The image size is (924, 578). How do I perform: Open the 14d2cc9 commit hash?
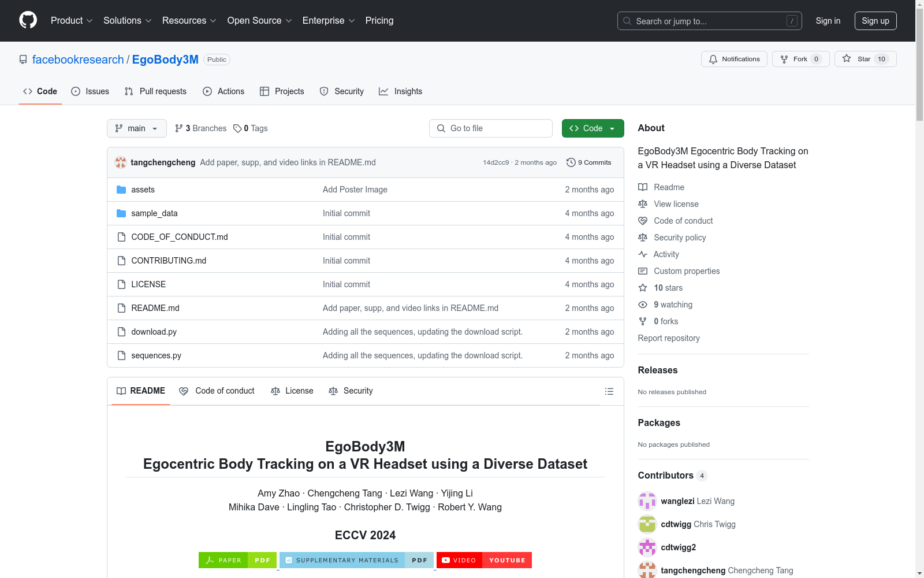pyautogui.click(x=496, y=162)
